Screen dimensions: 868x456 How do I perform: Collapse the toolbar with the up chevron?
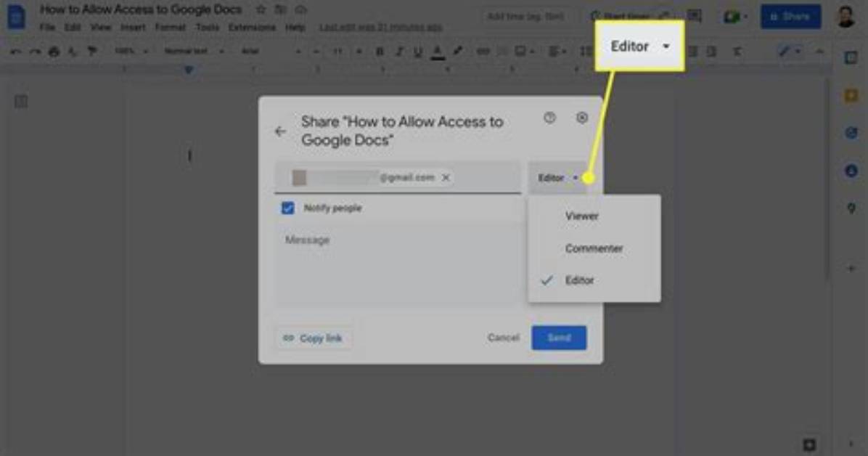point(820,52)
